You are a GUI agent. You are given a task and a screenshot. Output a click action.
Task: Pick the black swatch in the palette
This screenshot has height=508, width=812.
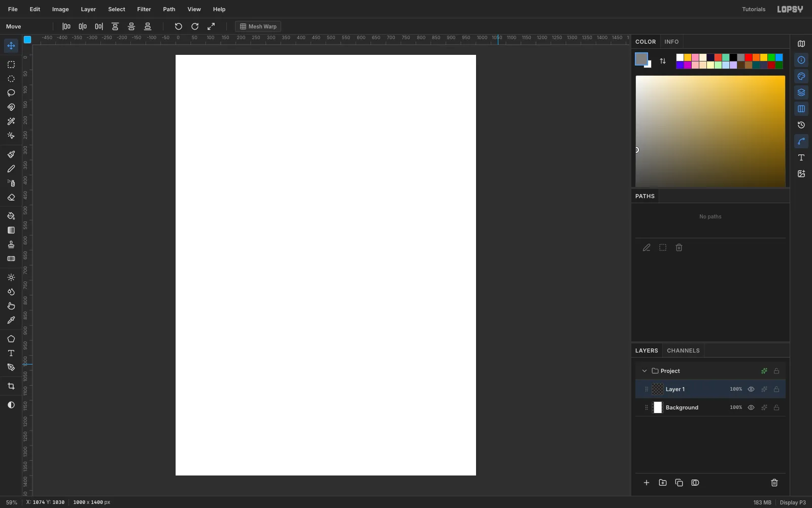733,57
